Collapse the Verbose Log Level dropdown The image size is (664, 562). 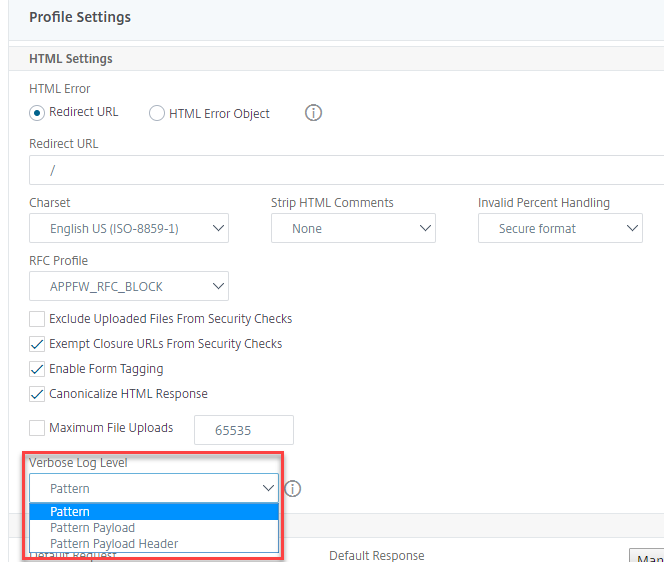(x=154, y=488)
